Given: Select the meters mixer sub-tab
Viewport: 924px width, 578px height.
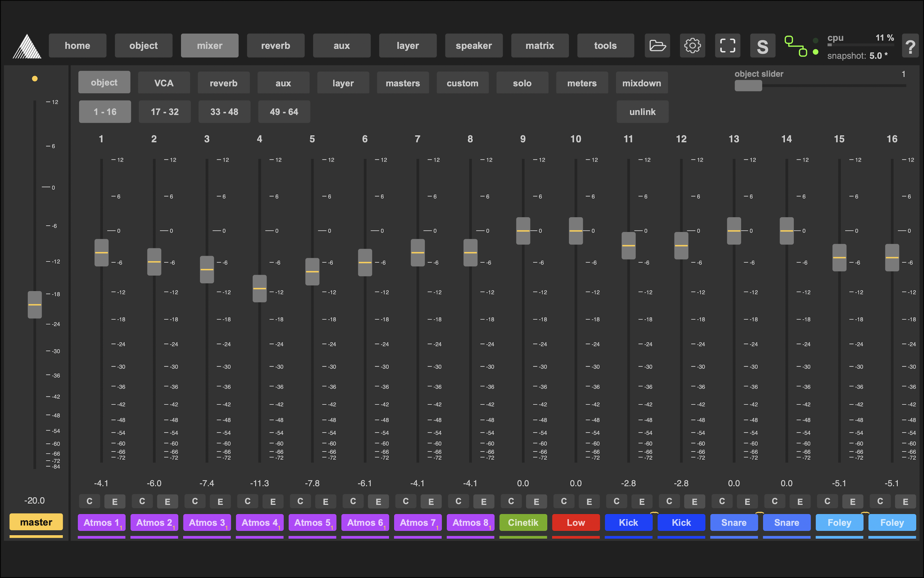Looking at the screenshot, I should coord(582,83).
